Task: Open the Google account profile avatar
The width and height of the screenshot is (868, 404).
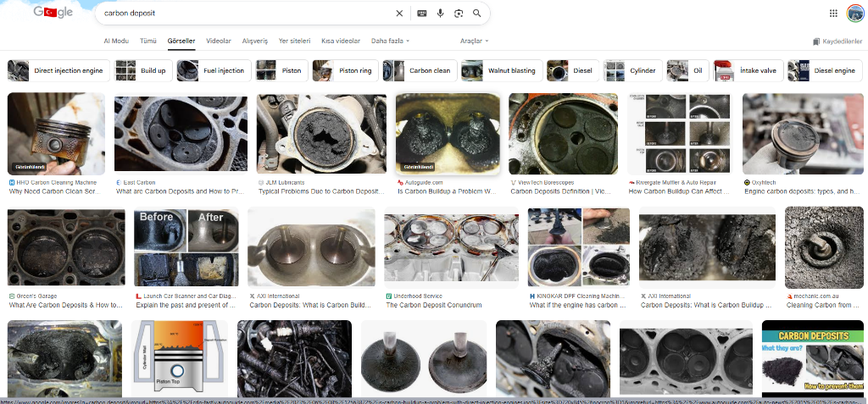Action: 855,14
